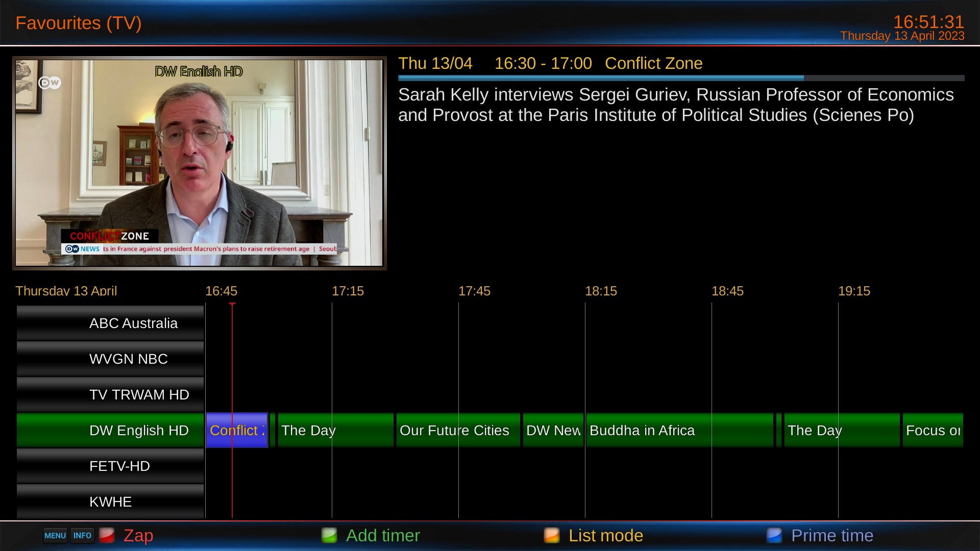Click the Conflict Zone progress bar

pyautogui.click(x=681, y=78)
